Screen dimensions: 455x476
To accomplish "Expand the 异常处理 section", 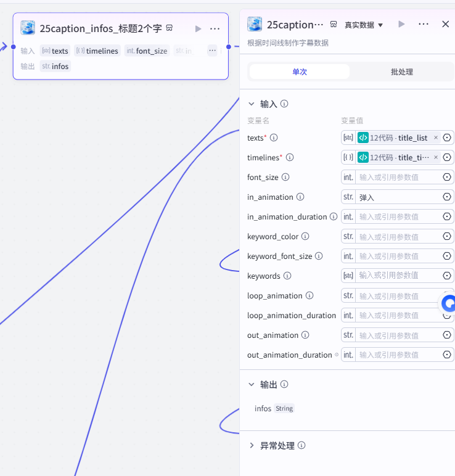I will [252, 445].
